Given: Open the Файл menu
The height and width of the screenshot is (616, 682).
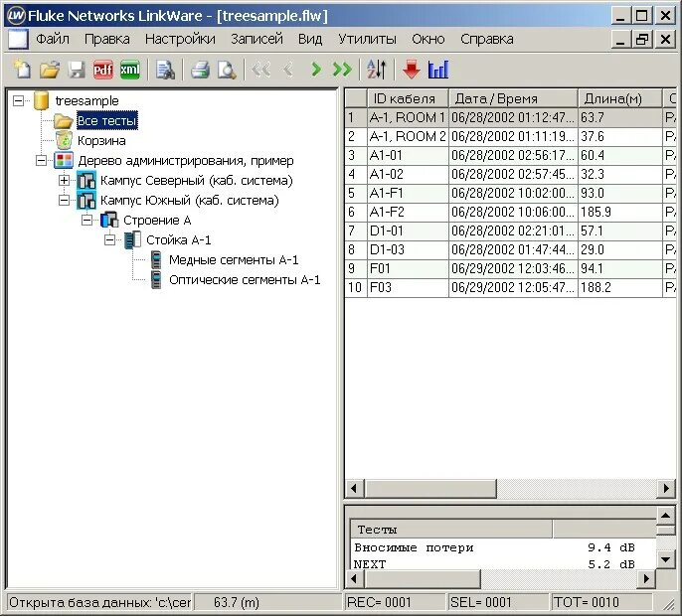Looking at the screenshot, I should (53, 39).
